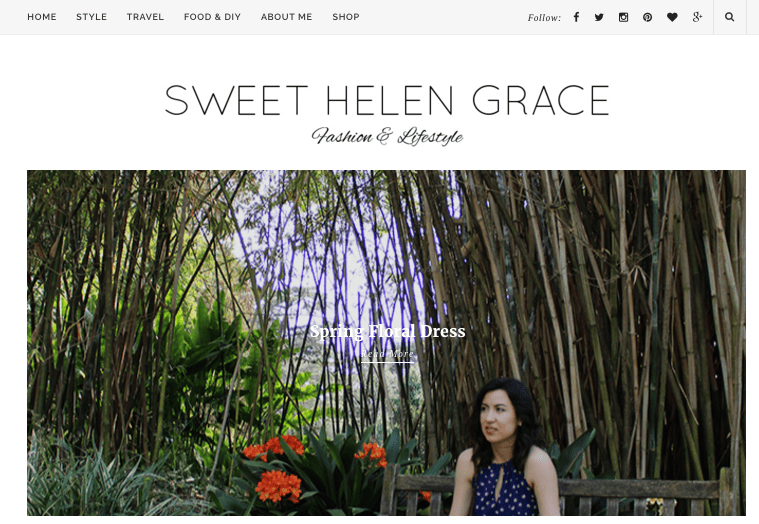
Task: Click the Sweet Helen Grace site title
Action: coord(387,100)
